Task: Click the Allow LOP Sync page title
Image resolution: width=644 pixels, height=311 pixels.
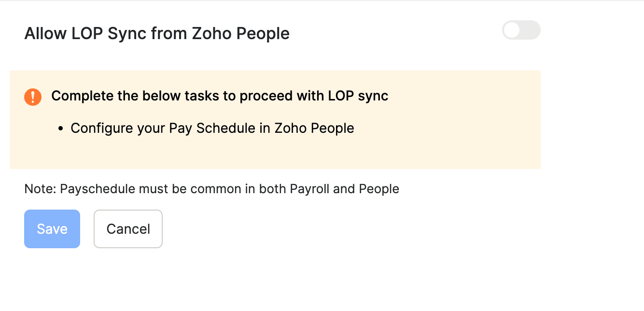Action: 157,33
